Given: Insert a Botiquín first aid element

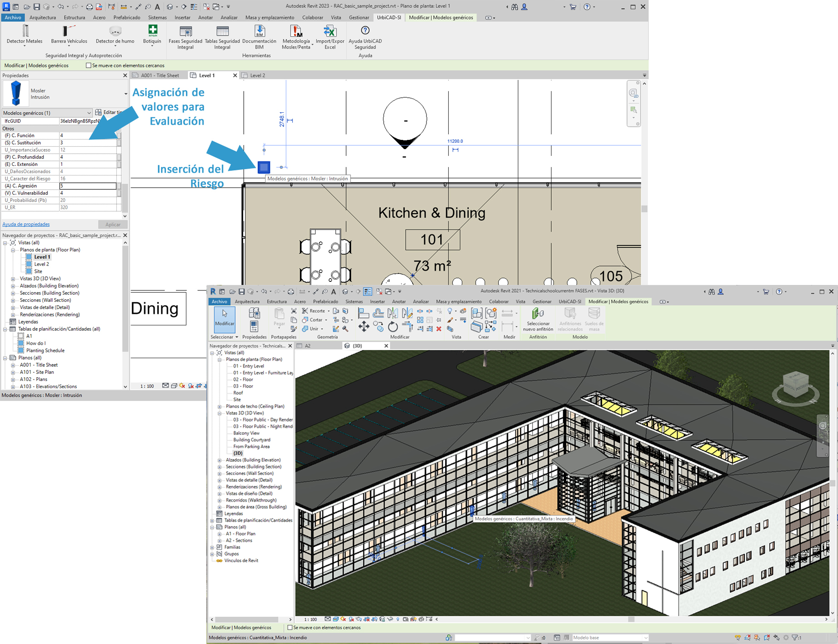Looking at the screenshot, I should pyautogui.click(x=152, y=31).
